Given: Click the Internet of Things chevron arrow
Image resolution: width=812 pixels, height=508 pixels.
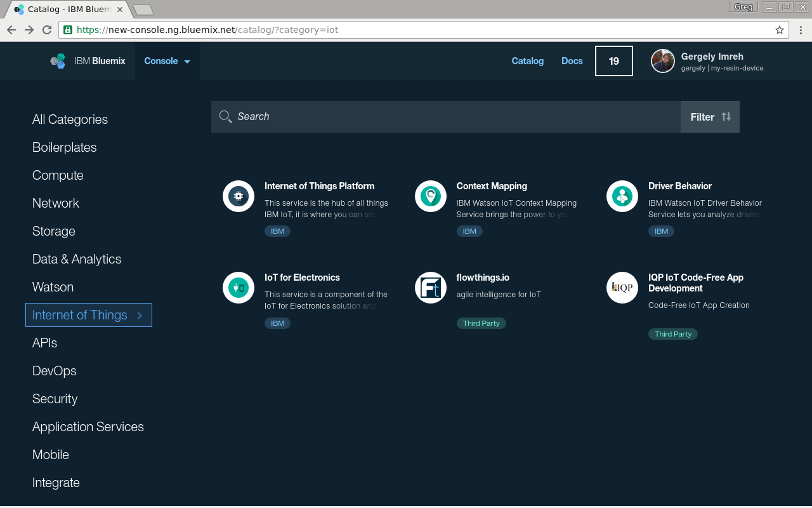Looking at the screenshot, I should pos(140,315).
